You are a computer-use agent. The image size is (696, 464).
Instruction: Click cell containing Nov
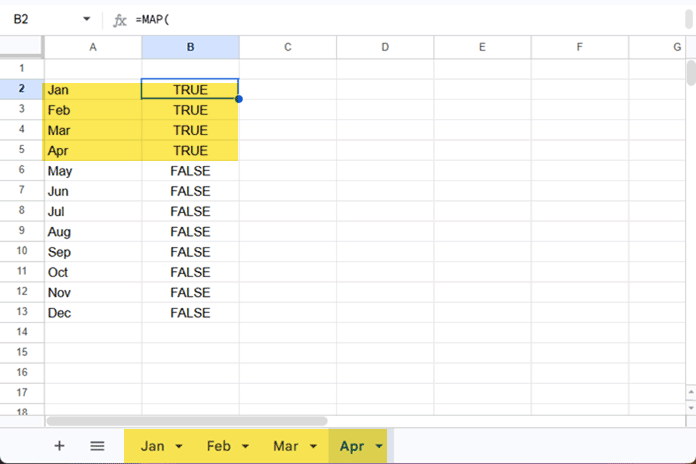93,293
